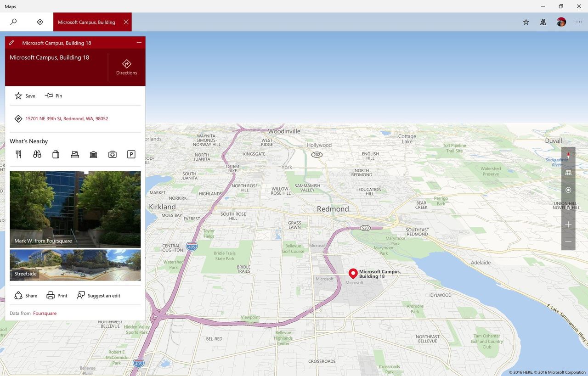
Task: Find nearby restaurants fork-and-knife icon
Action: click(x=18, y=154)
